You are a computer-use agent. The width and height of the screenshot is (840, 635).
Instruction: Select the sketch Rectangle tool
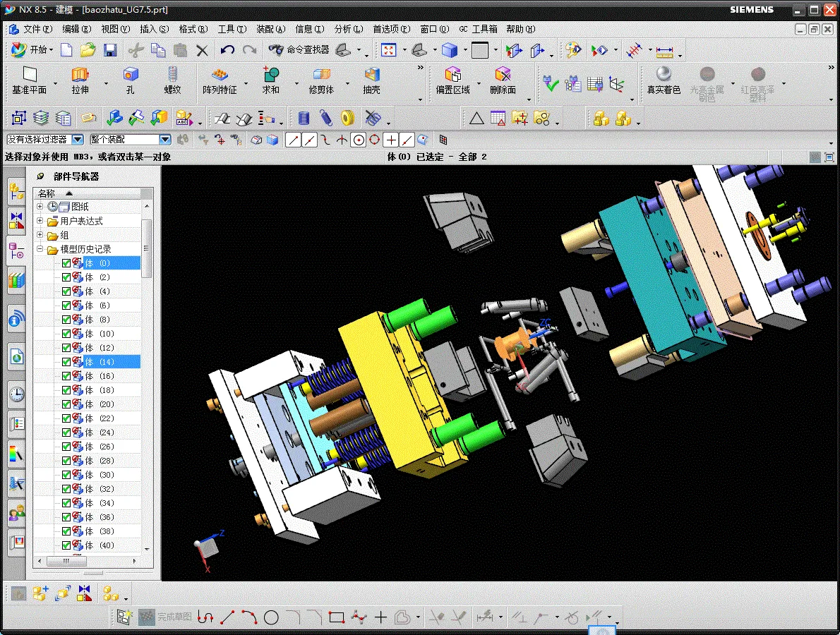point(337,617)
